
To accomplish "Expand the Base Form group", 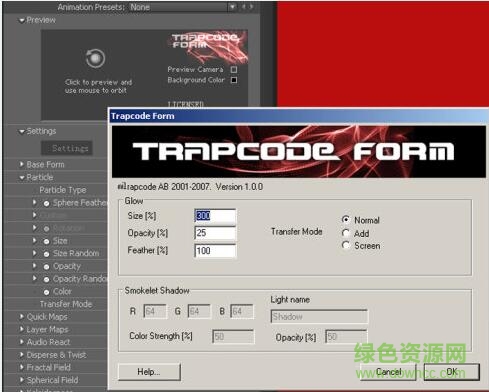I will [22, 164].
